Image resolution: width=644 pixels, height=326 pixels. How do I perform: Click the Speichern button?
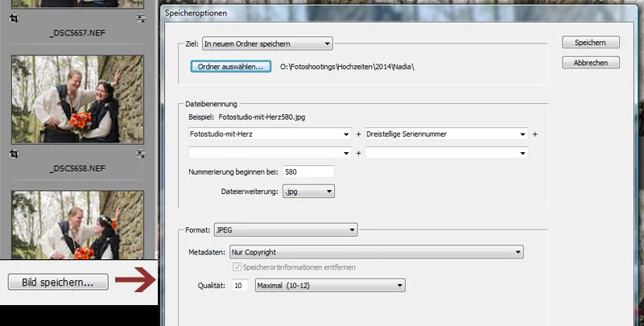591,43
